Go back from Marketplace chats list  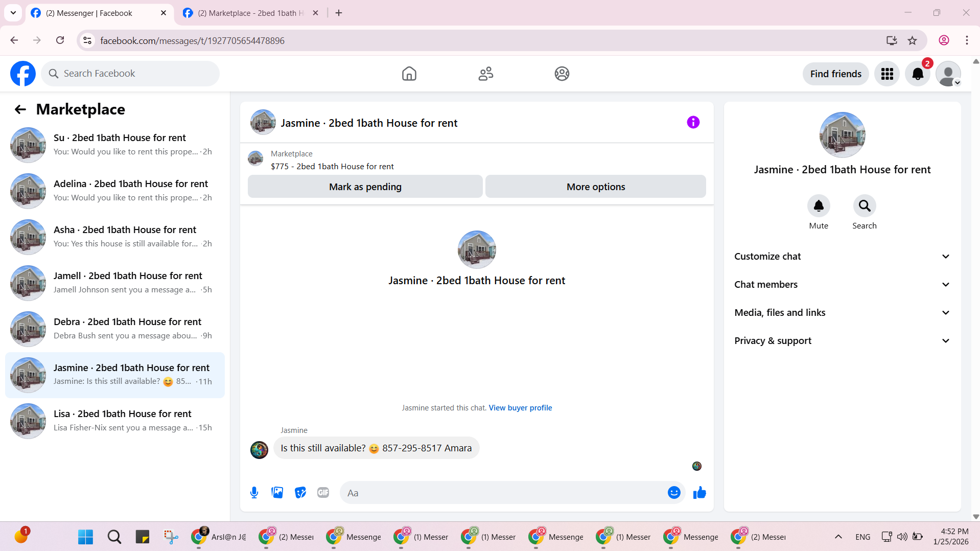click(x=20, y=109)
